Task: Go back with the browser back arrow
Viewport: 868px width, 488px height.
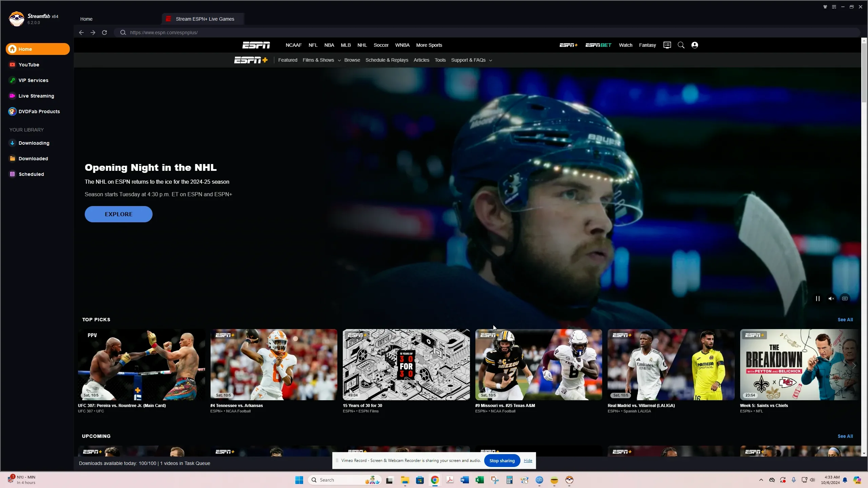Action: (x=81, y=33)
